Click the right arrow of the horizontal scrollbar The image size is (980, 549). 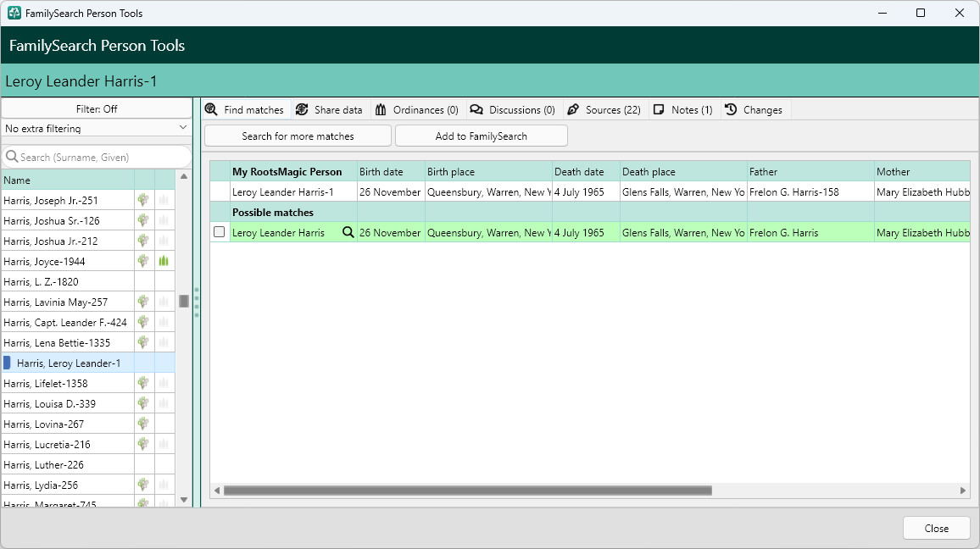point(962,491)
